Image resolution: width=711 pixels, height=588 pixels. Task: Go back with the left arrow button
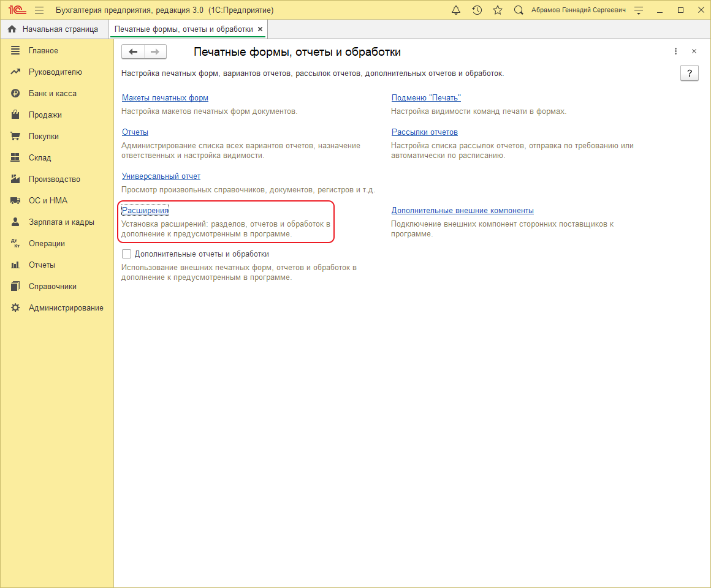pos(133,51)
